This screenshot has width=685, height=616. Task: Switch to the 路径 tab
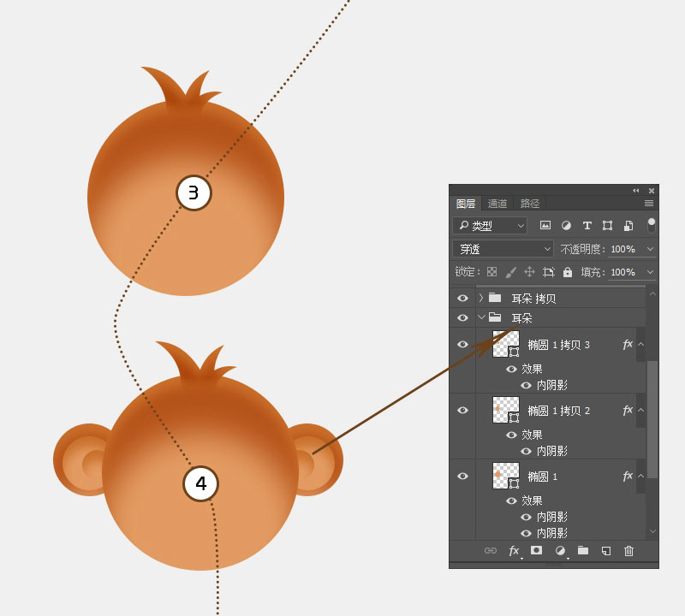pyautogui.click(x=529, y=204)
